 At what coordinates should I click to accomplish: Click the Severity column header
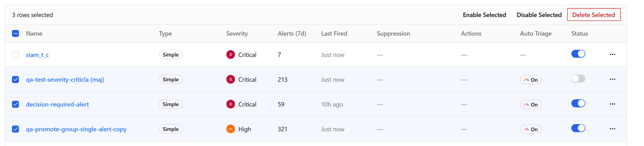(237, 33)
